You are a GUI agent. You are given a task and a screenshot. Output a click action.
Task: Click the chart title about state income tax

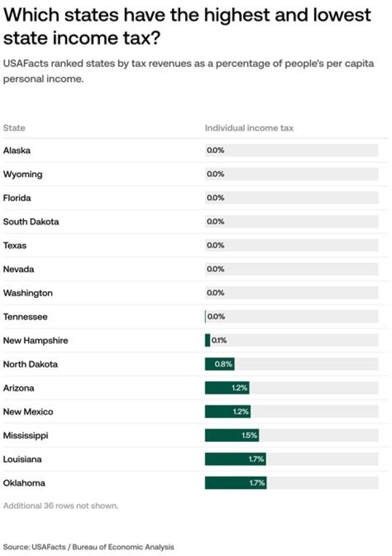pos(187,26)
